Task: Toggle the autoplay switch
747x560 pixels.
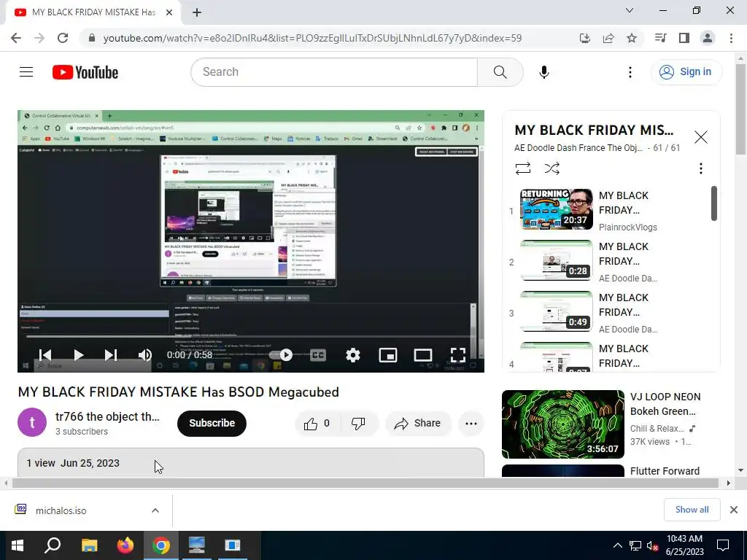Action: [x=282, y=355]
